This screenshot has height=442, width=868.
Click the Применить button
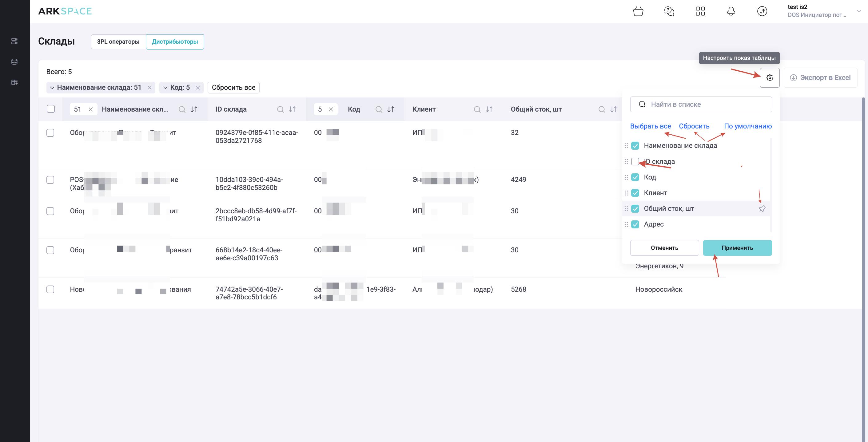737,248
